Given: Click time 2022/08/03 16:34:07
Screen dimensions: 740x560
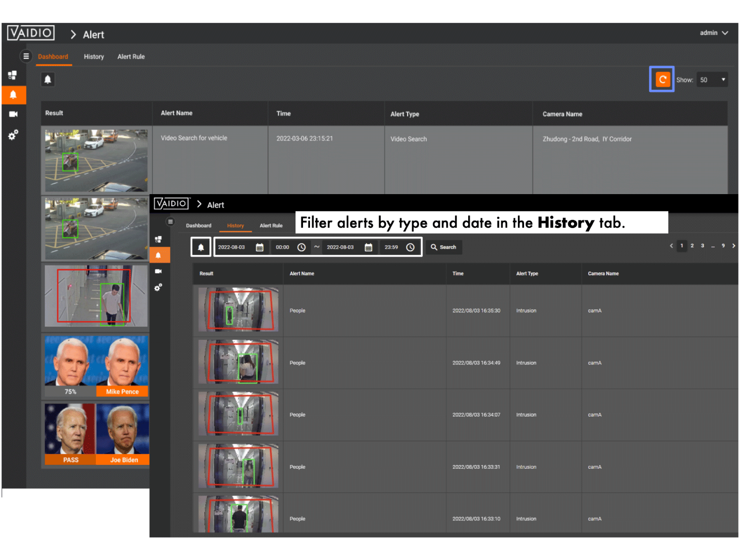Looking at the screenshot, I should tap(476, 415).
